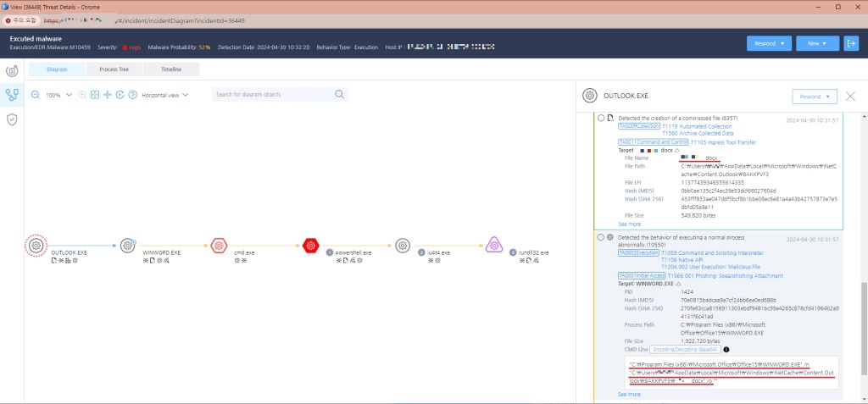This screenshot has width=868, height=404.
Task: Open the panel Respond dropdown
Action: click(x=815, y=97)
